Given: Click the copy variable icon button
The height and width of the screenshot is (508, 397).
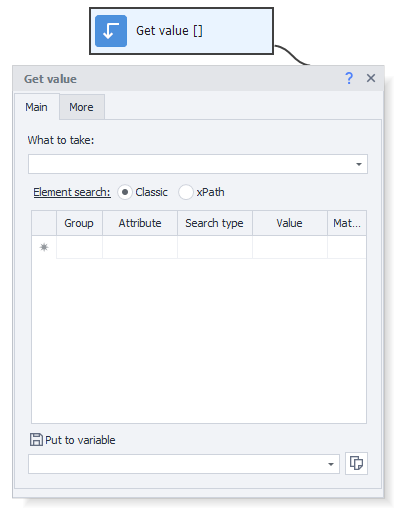Looking at the screenshot, I should (x=356, y=463).
